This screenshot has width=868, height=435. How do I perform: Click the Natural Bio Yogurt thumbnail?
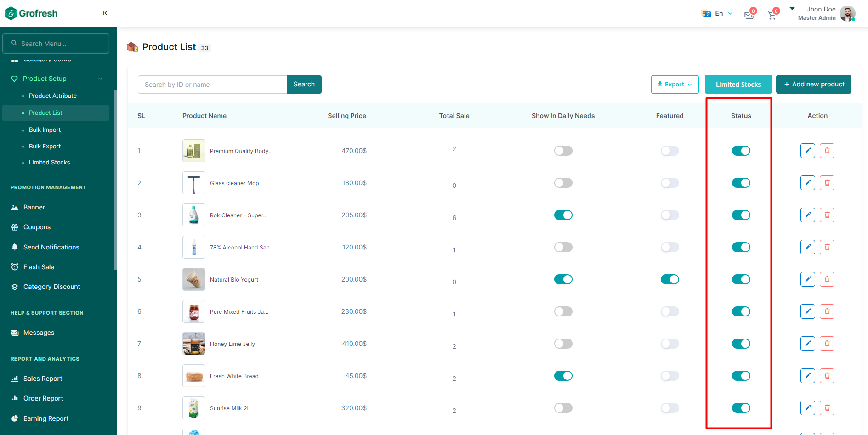194,279
